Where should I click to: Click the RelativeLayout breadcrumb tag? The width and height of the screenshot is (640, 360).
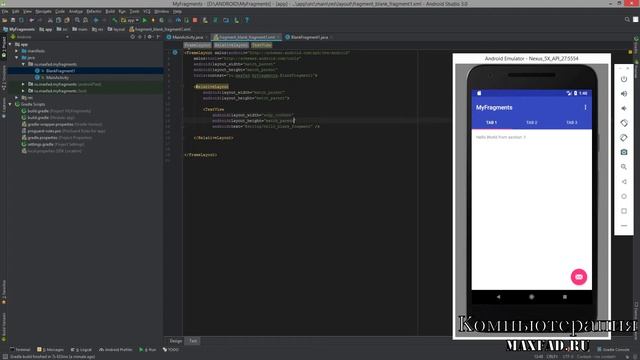(x=231, y=45)
